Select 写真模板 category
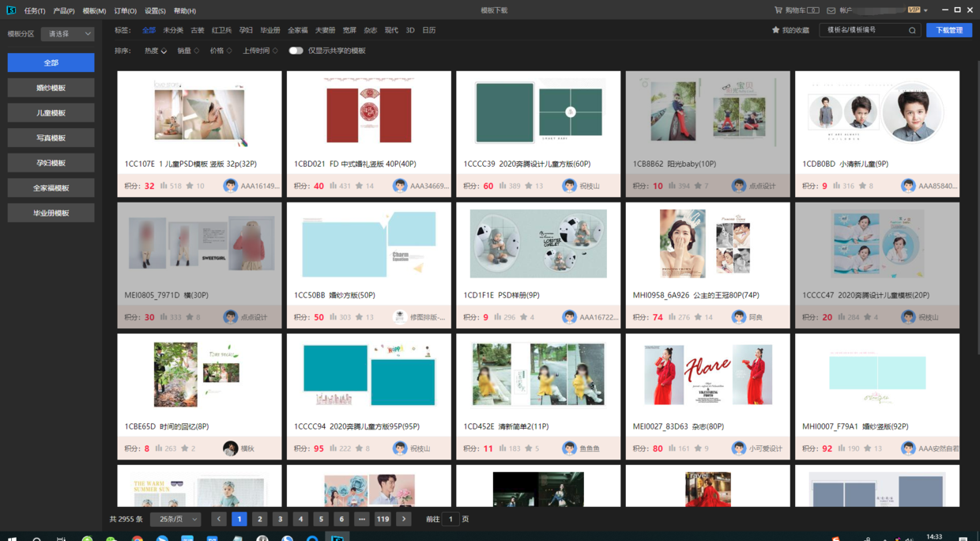The image size is (980, 541). click(51, 138)
